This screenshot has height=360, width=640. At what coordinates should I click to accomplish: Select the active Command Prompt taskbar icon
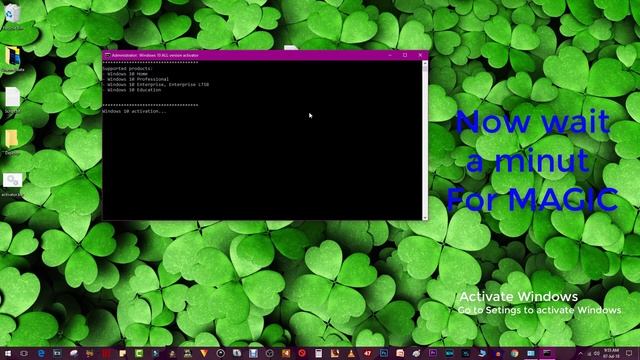pyautogui.click(x=547, y=353)
